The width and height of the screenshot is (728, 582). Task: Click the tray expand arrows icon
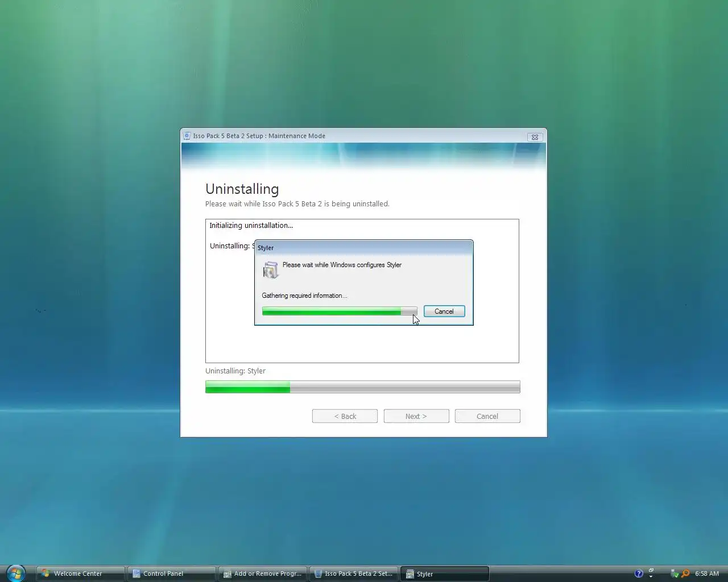tap(651, 573)
